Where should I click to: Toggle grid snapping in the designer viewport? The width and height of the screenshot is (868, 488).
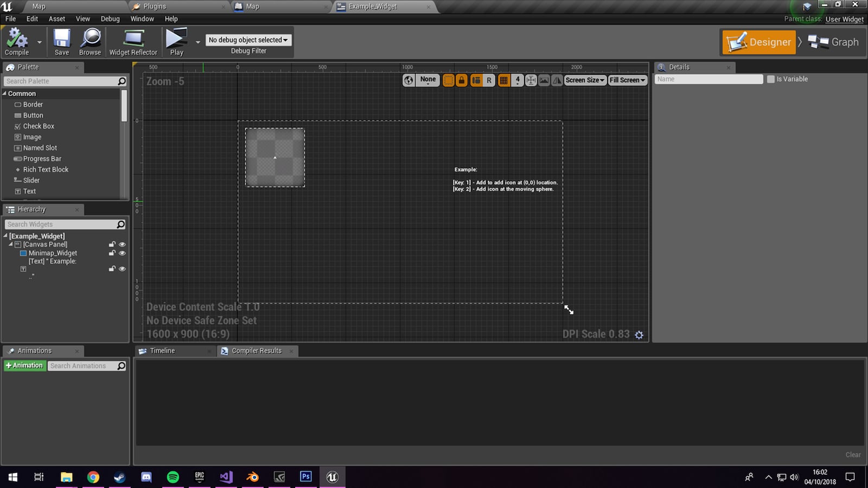coord(504,80)
